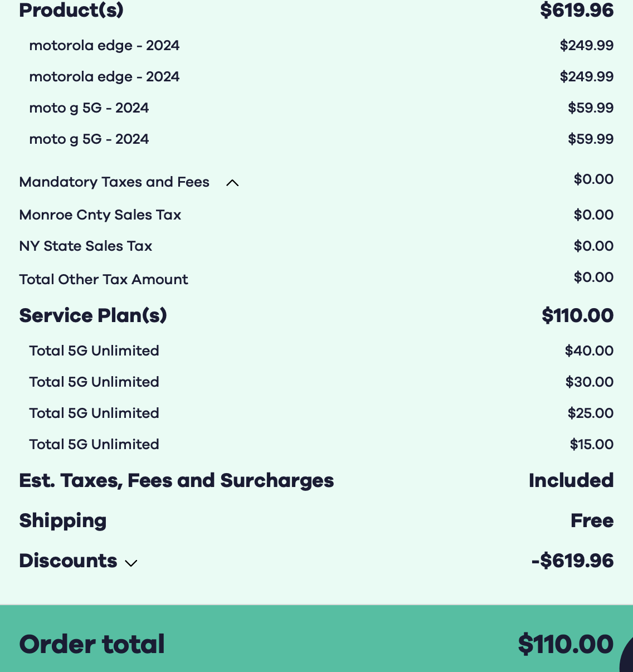Click the Order total label
Screen dimensions: 633x672
(x=92, y=644)
